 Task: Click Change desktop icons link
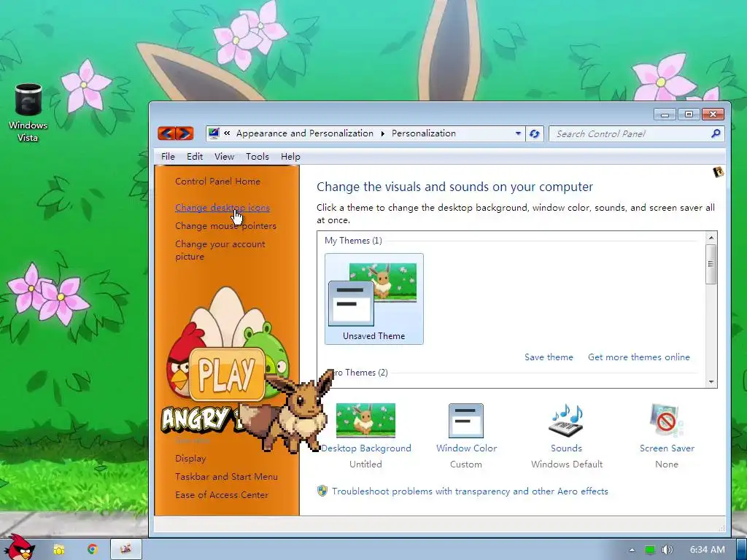pyautogui.click(x=222, y=208)
